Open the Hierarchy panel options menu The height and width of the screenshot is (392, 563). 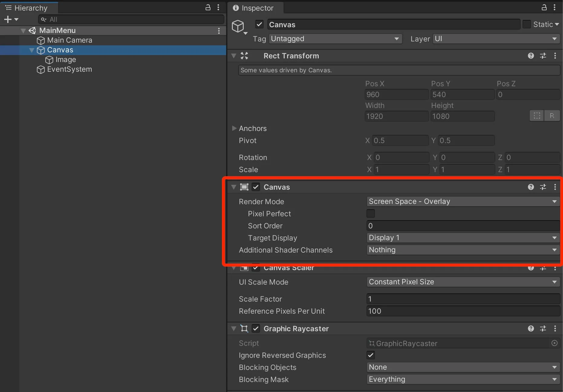[218, 8]
